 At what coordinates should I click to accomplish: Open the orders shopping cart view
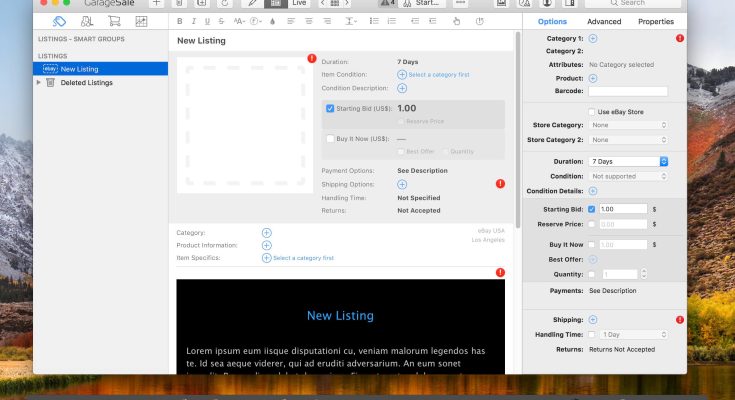click(x=114, y=21)
